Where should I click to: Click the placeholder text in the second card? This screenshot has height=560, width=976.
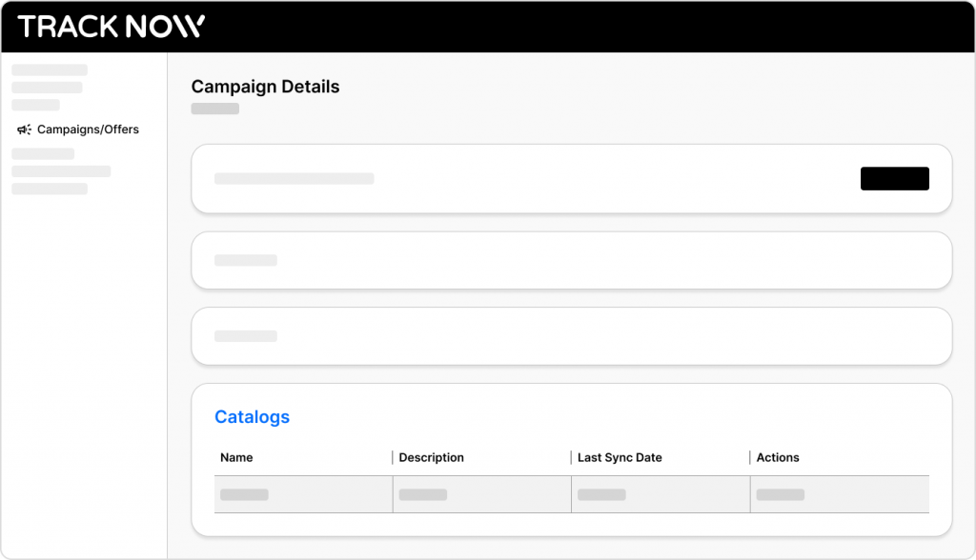(x=246, y=260)
